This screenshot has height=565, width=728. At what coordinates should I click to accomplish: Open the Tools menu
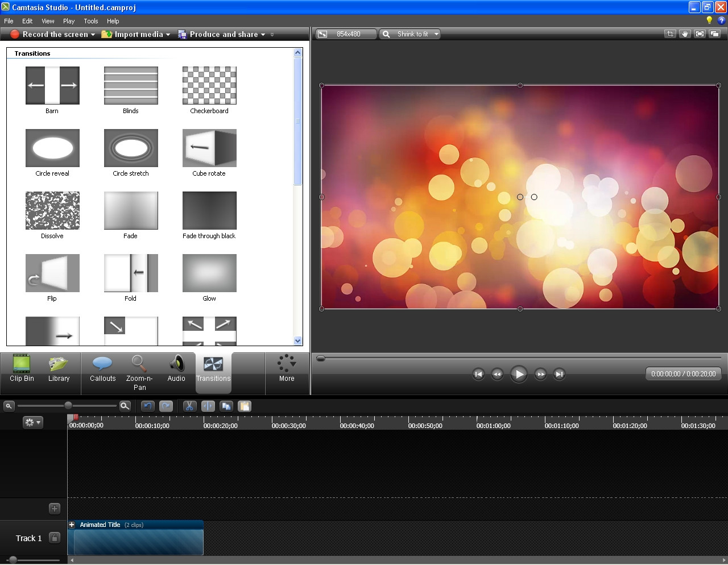[x=91, y=21]
